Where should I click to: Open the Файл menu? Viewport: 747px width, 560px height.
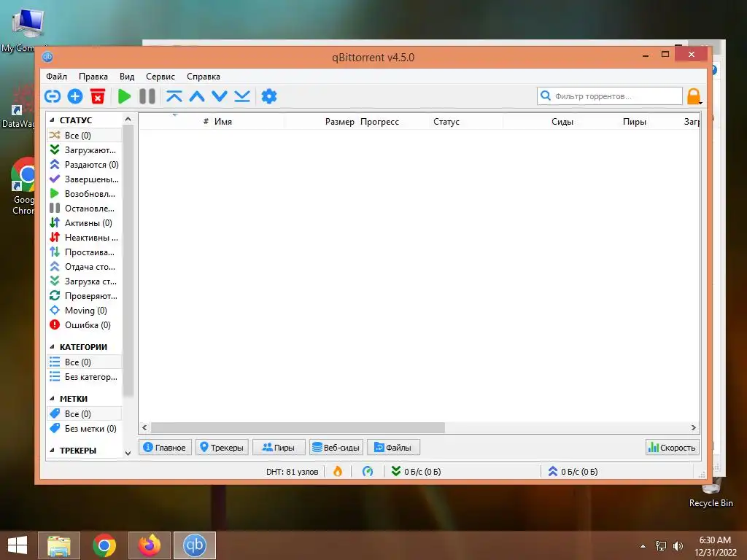pyautogui.click(x=56, y=76)
